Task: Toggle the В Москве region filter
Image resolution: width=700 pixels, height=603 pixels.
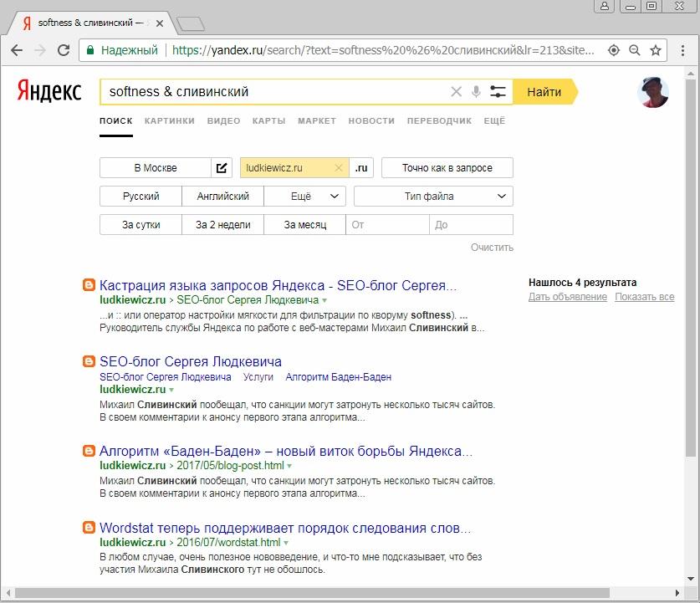Action: click(156, 168)
